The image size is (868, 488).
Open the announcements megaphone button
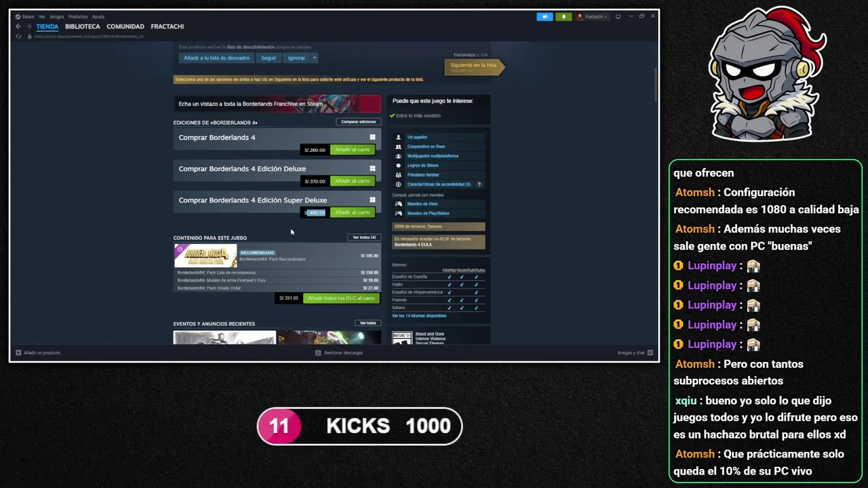coord(545,16)
